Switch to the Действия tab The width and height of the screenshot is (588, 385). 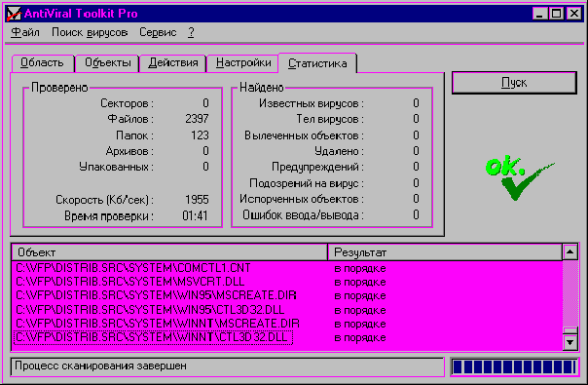click(173, 62)
